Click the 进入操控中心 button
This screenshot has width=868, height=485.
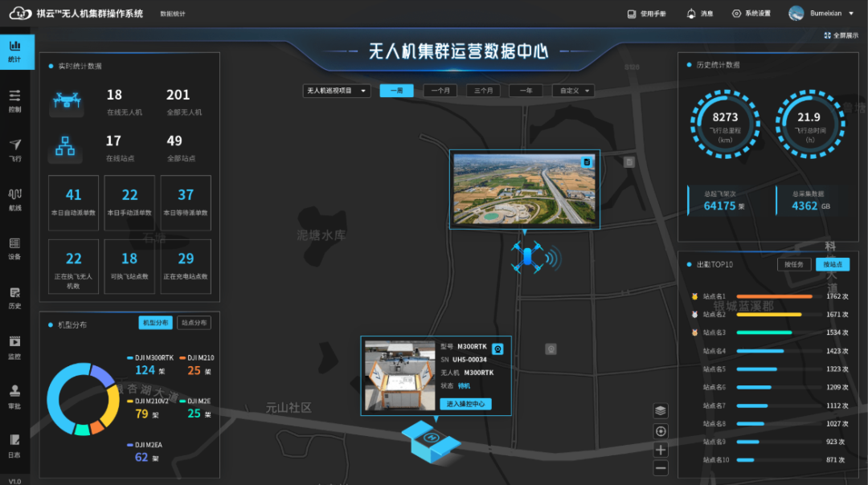465,404
